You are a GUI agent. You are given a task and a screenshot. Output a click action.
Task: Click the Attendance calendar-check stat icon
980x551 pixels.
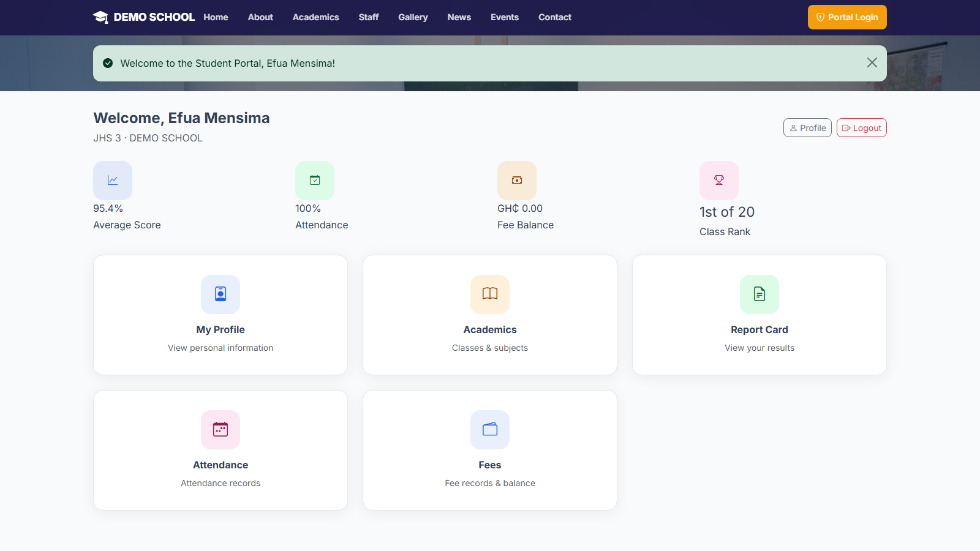pos(315,180)
